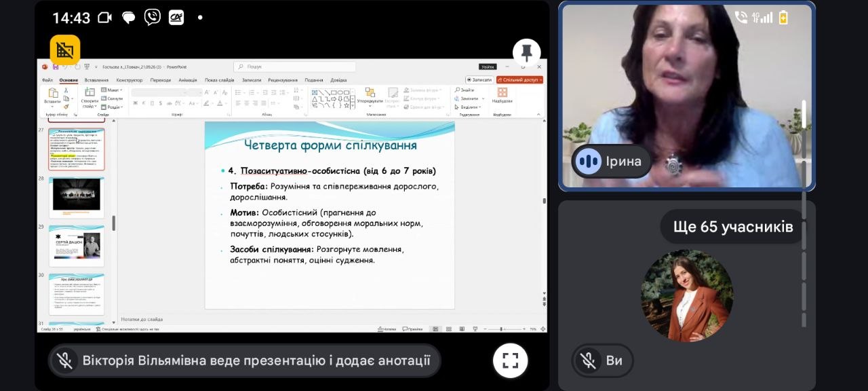Open the Файл menu
This screenshot has width=868, height=391.
click(x=47, y=80)
